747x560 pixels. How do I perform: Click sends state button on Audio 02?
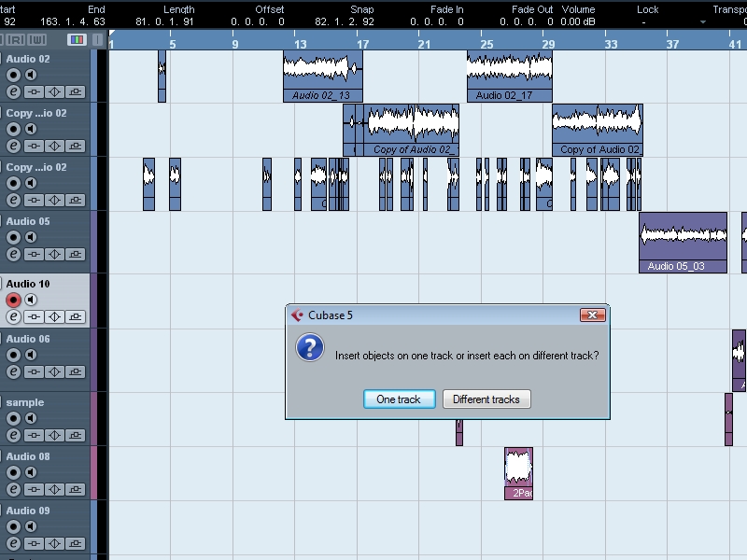pyautogui.click(x=76, y=91)
